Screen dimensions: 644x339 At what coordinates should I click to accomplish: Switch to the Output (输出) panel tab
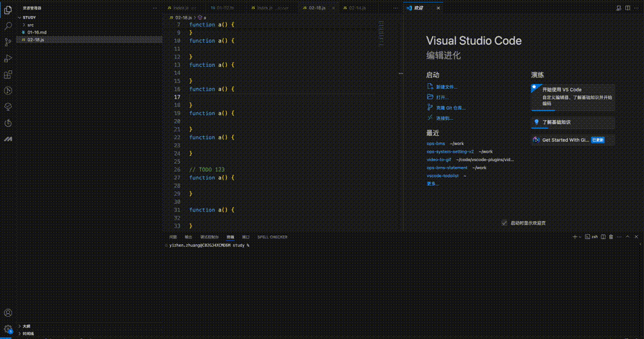point(188,237)
